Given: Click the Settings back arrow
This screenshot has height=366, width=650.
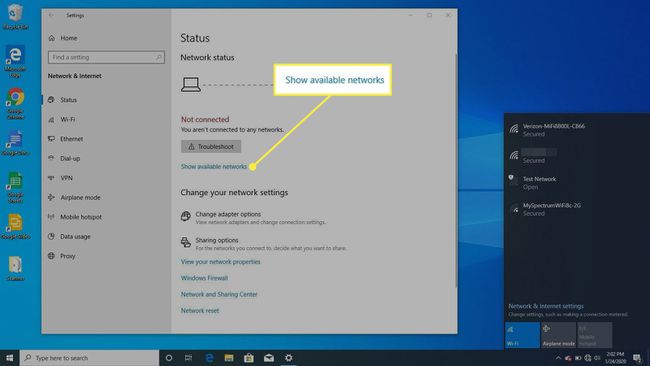Looking at the screenshot, I should pyautogui.click(x=51, y=15).
